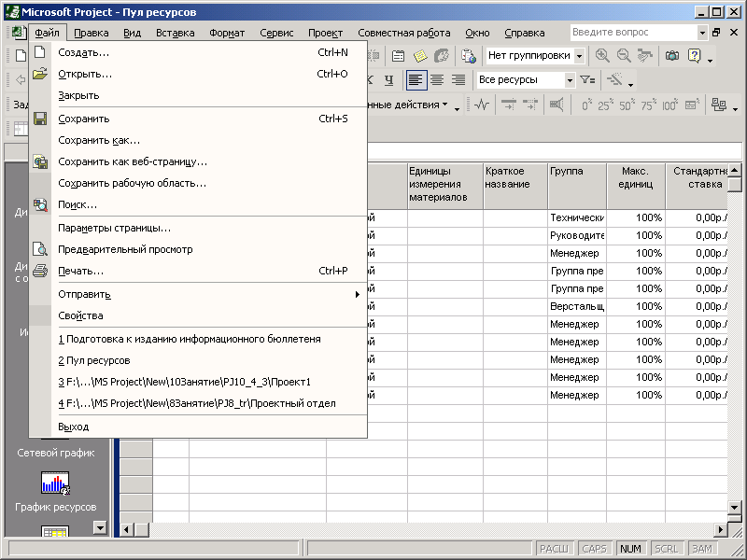Click the new document icon on standard toolbar
The height and width of the screenshot is (560, 747).
[x=21, y=56]
